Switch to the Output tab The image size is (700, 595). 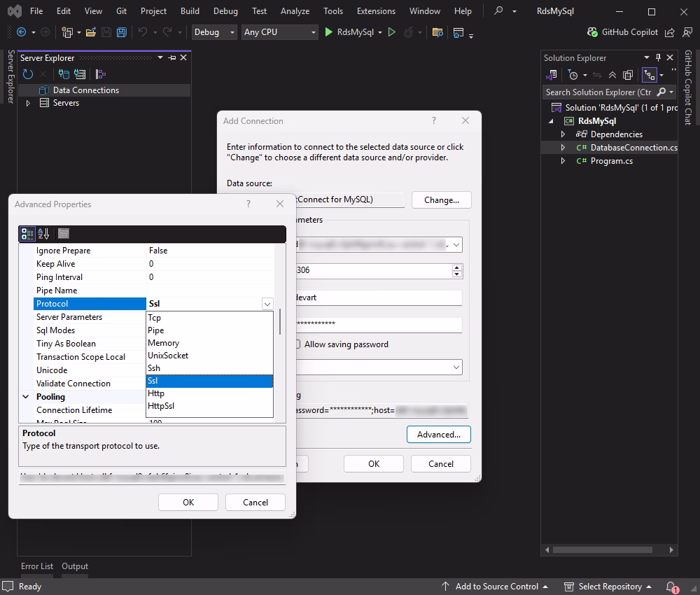(x=75, y=566)
